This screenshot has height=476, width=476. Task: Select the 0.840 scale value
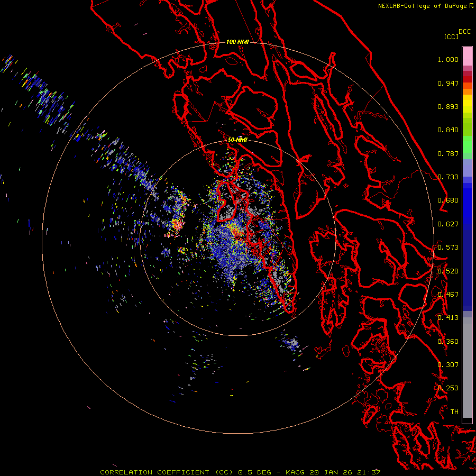(448, 130)
